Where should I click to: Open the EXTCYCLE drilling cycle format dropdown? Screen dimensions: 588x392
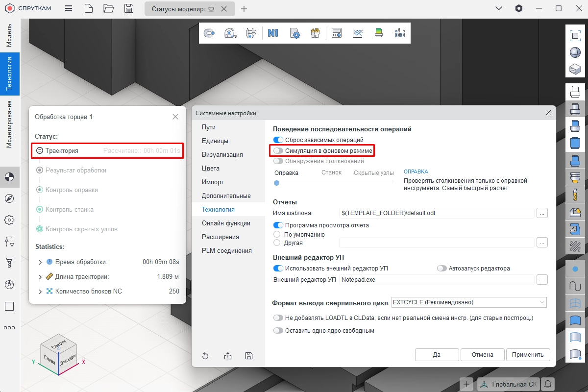[469, 302]
